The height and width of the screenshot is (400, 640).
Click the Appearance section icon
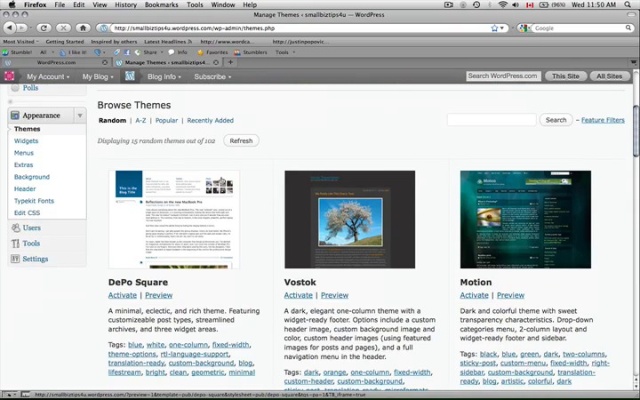15,116
